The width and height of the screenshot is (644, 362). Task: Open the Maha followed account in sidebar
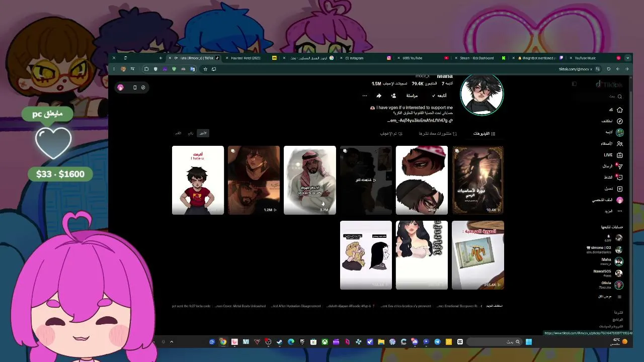pos(612,261)
